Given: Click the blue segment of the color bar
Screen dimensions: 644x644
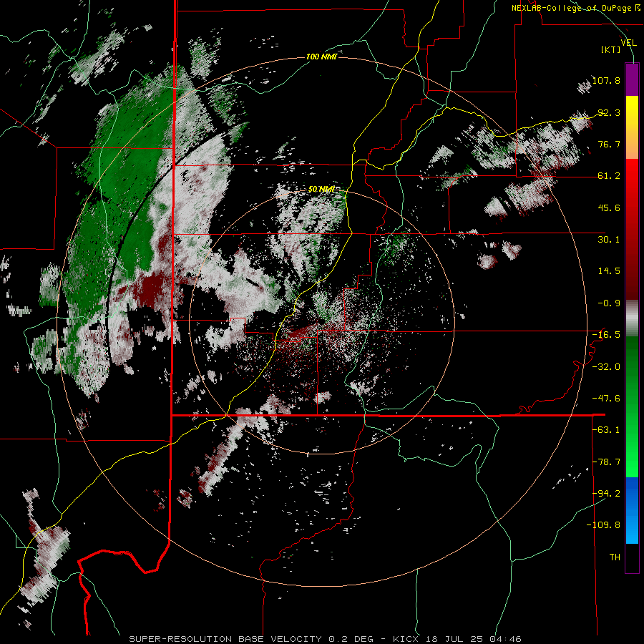Looking at the screenshot, I should coord(632,510).
